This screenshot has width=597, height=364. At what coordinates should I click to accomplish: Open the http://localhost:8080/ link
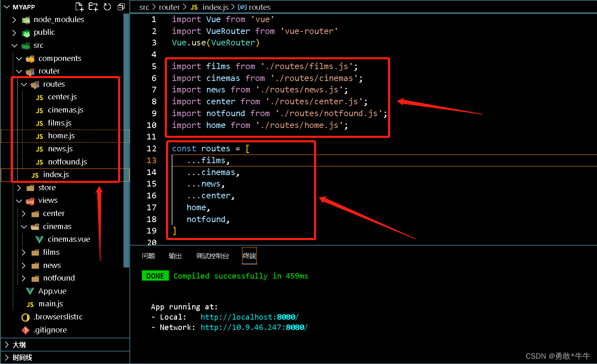pyautogui.click(x=249, y=317)
